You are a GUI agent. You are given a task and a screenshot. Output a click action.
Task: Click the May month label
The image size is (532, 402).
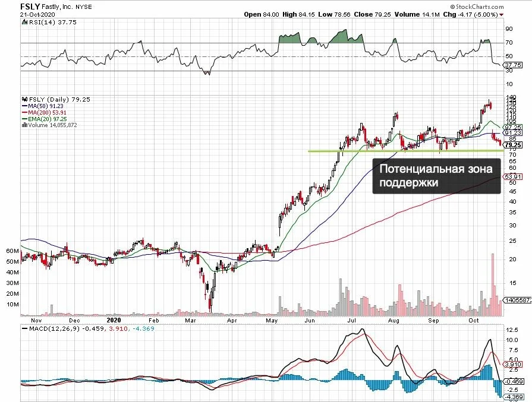pyautogui.click(x=272, y=320)
